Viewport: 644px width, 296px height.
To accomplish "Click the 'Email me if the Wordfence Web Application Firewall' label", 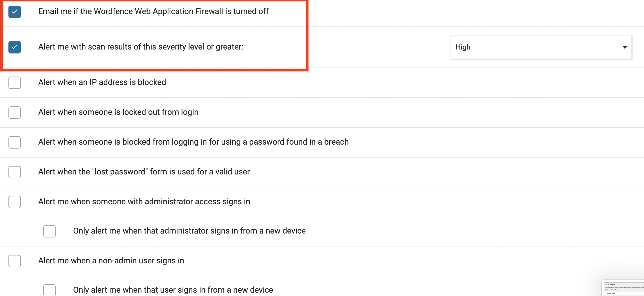I will click(153, 11).
